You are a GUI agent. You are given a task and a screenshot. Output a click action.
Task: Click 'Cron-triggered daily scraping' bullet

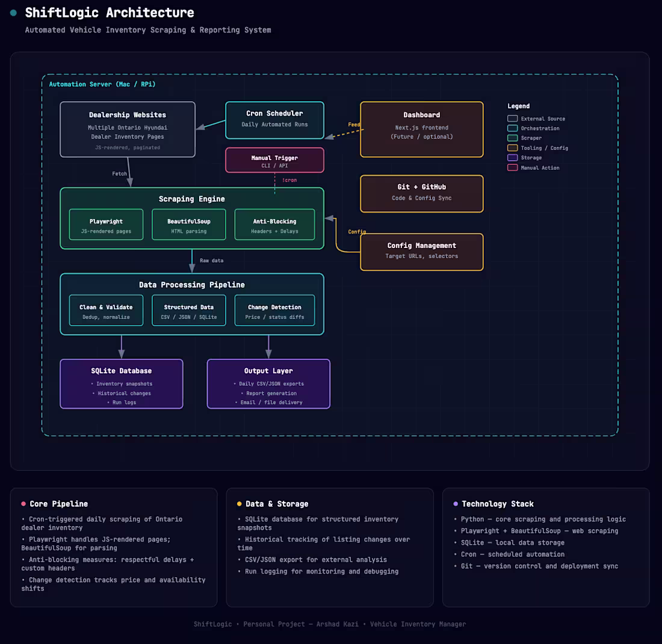pyautogui.click(x=102, y=523)
